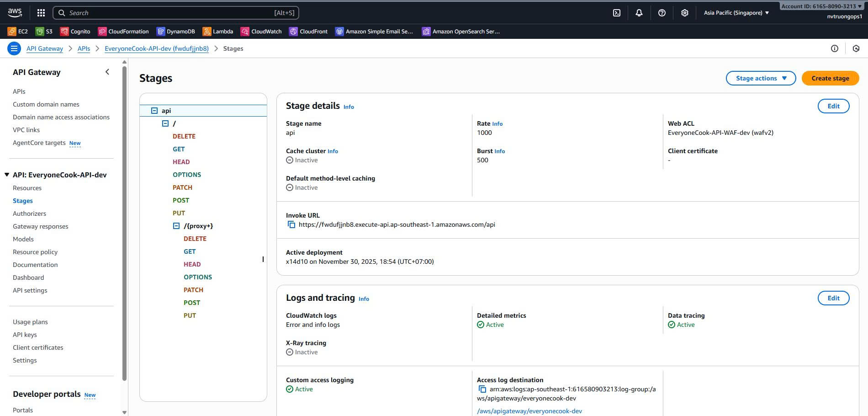Open the CloudFront shortcut
The image size is (868, 416).
point(309,32)
